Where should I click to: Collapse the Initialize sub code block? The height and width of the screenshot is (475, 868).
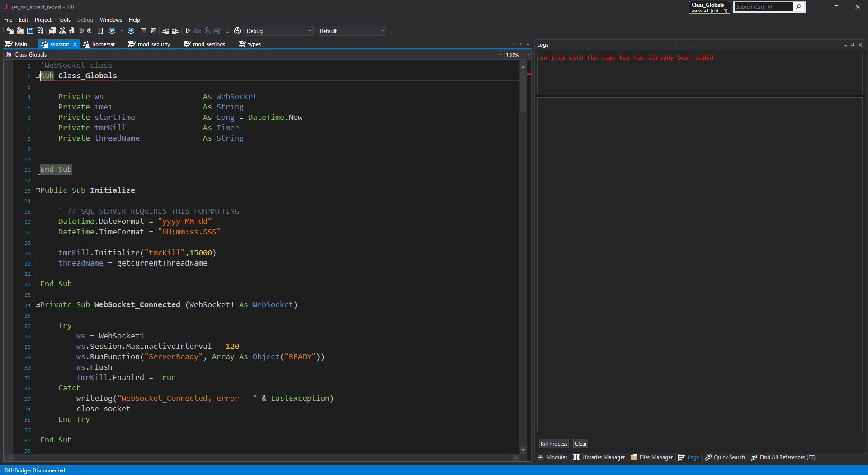tap(38, 190)
